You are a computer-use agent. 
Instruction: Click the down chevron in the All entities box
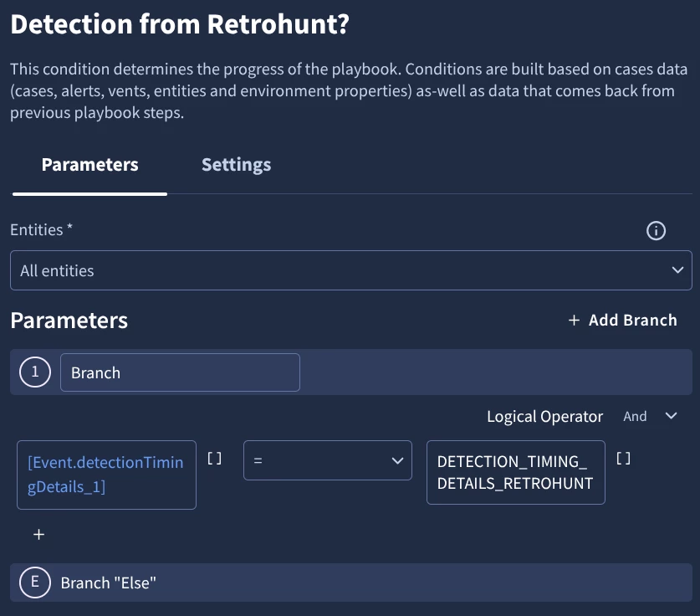tap(677, 270)
